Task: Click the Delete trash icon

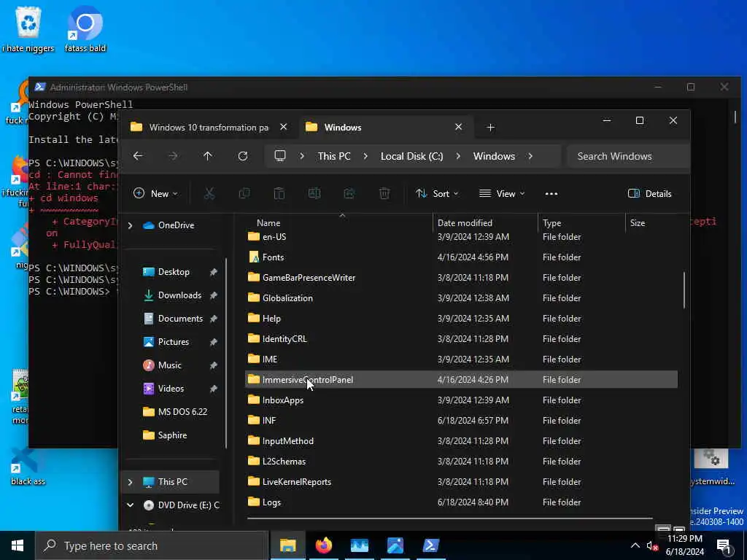Action: coord(384,193)
